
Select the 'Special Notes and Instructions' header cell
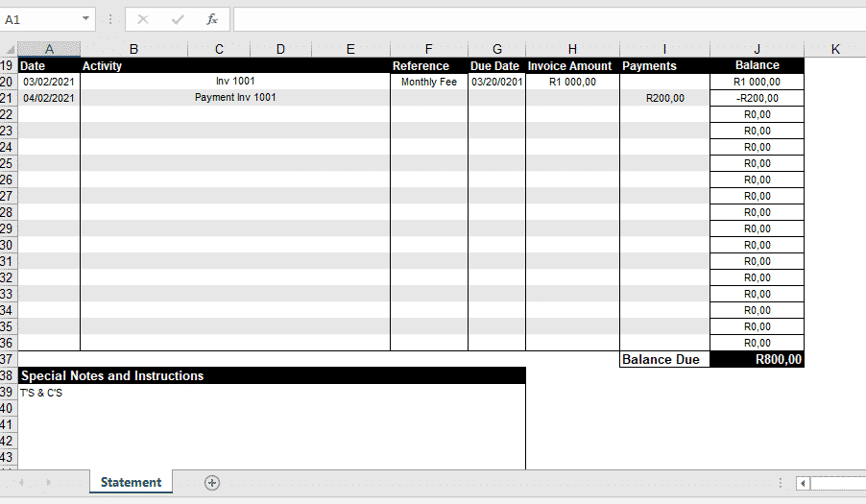[x=271, y=376]
